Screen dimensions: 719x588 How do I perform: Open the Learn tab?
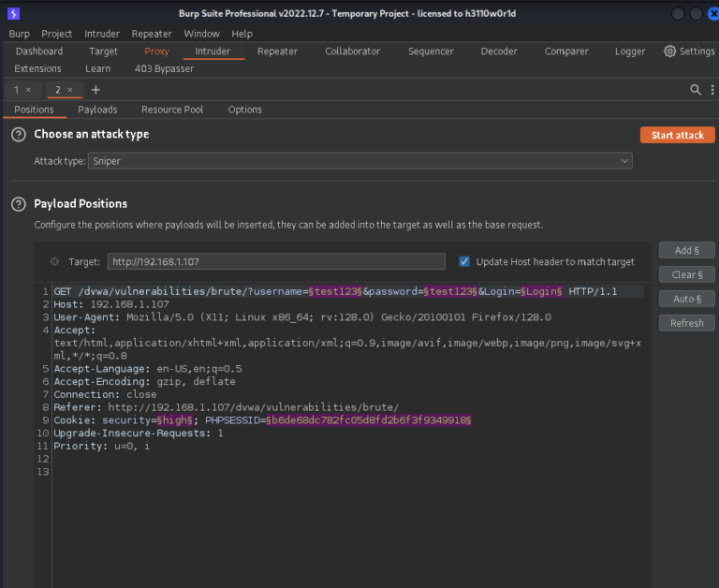(x=97, y=68)
